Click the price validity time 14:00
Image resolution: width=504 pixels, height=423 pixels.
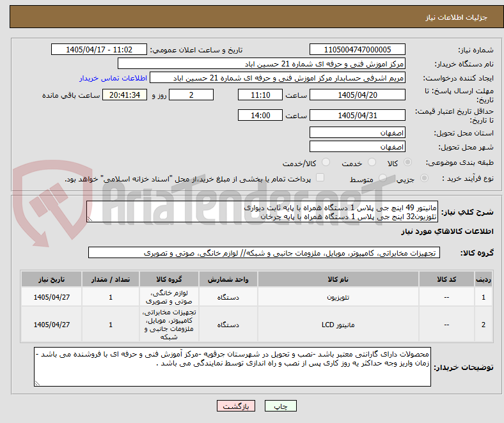pos(260,115)
